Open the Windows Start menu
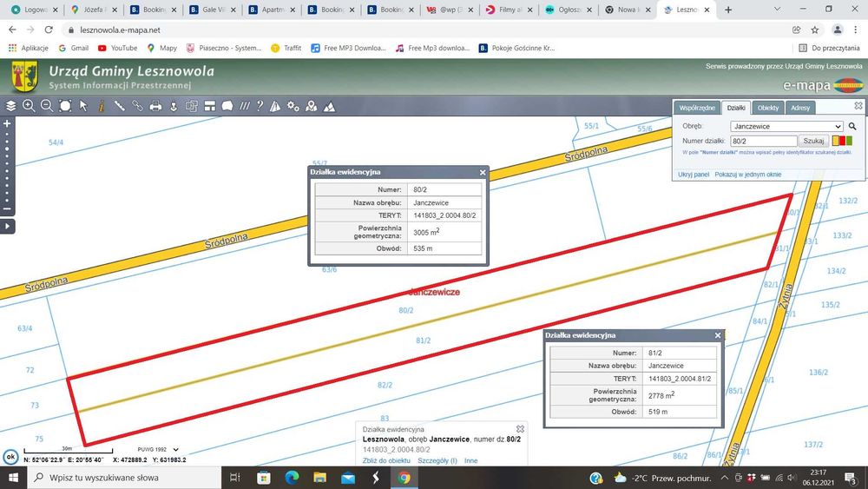868x489 pixels. pos(13,478)
